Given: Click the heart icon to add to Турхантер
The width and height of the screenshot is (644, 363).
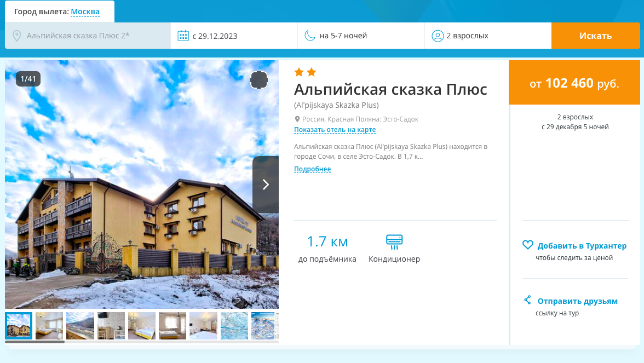Looking at the screenshot, I should tap(528, 245).
